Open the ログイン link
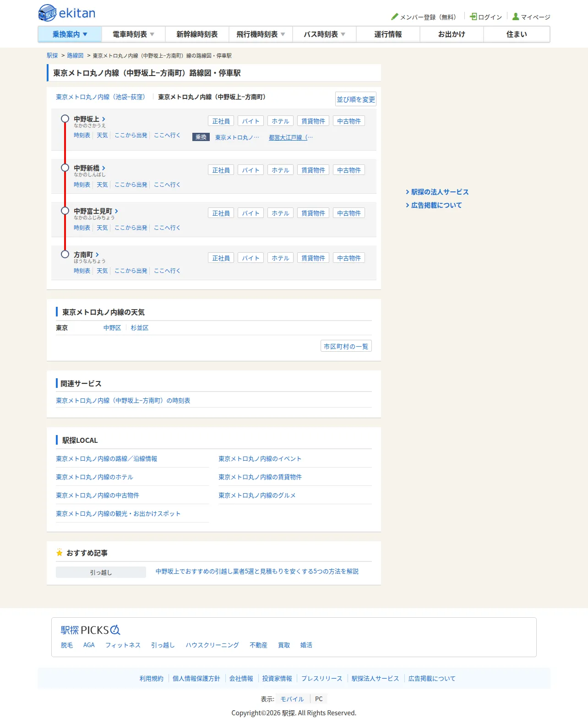Screen dimensions: 588x724 click(x=490, y=17)
